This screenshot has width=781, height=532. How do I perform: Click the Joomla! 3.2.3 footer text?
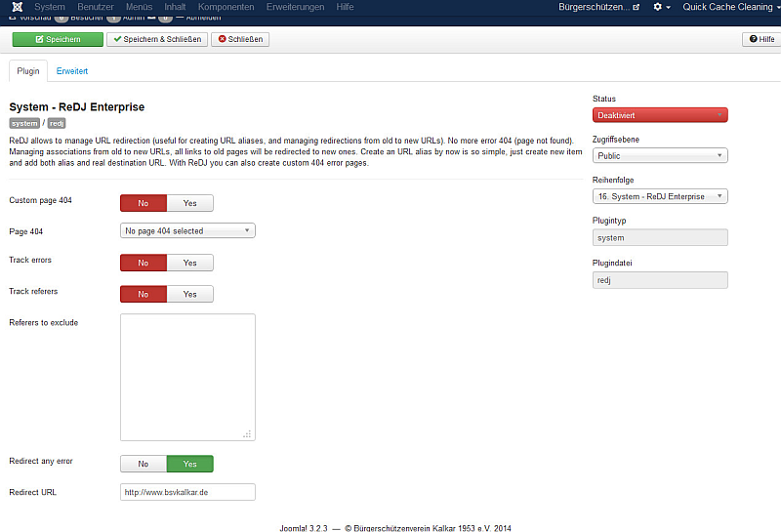[x=304, y=528]
